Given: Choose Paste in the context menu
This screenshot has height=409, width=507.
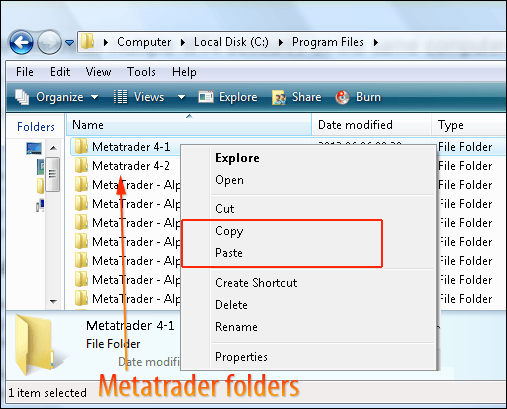Looking at the screenshot, I should (x=229, y=253).
